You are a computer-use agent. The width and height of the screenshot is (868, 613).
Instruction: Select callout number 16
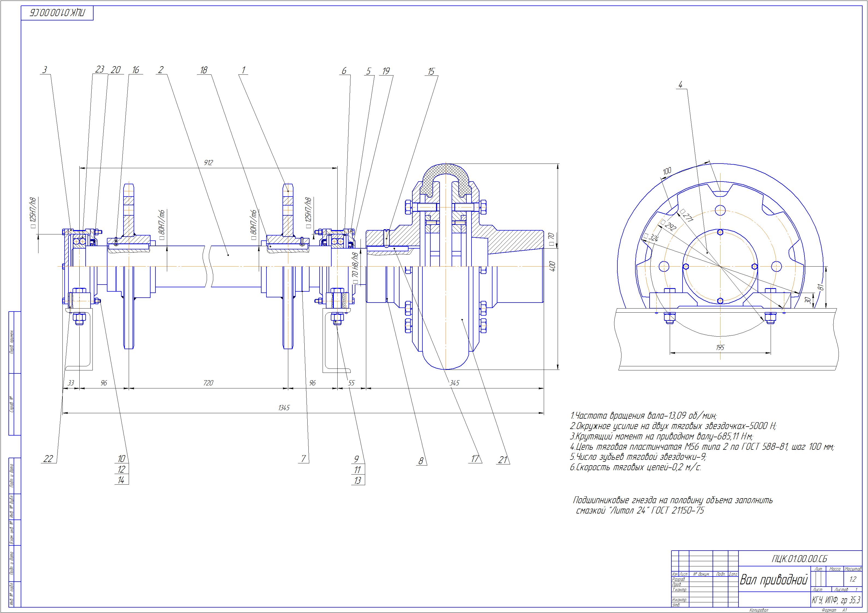(x=136, y=70)
